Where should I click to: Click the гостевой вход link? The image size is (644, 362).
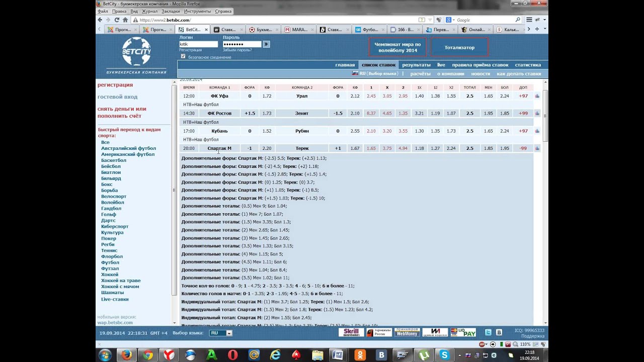117,97
